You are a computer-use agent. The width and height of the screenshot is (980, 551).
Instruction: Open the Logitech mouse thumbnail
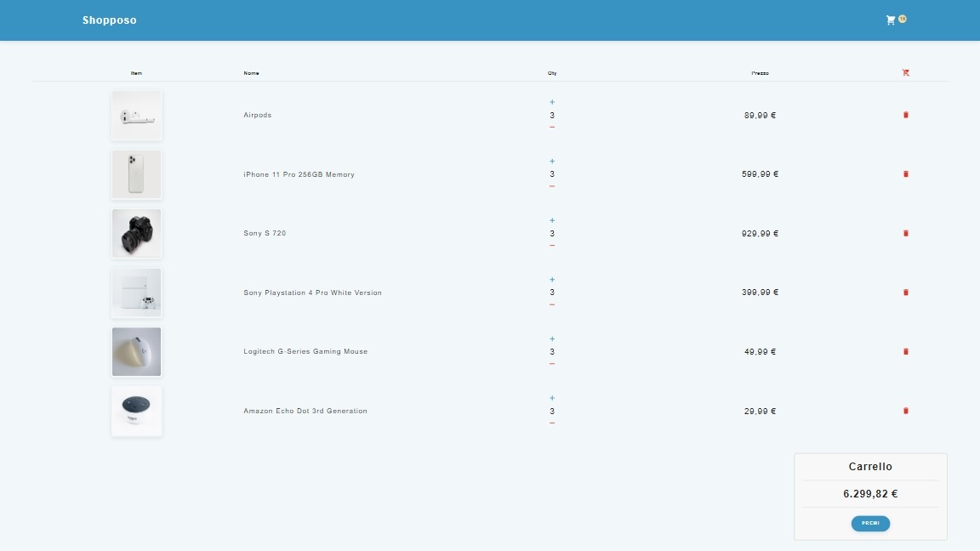pos(137,352)
